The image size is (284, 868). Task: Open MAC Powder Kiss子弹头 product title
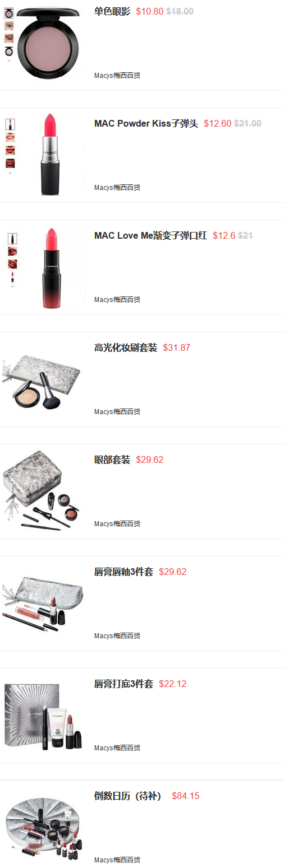pyautogui.click(x=146, y=123)
